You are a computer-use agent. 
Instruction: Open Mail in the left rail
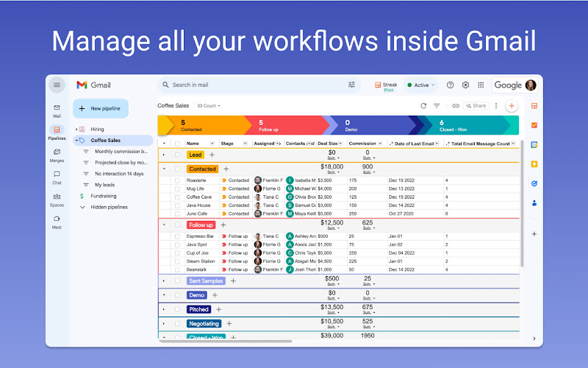57,111
